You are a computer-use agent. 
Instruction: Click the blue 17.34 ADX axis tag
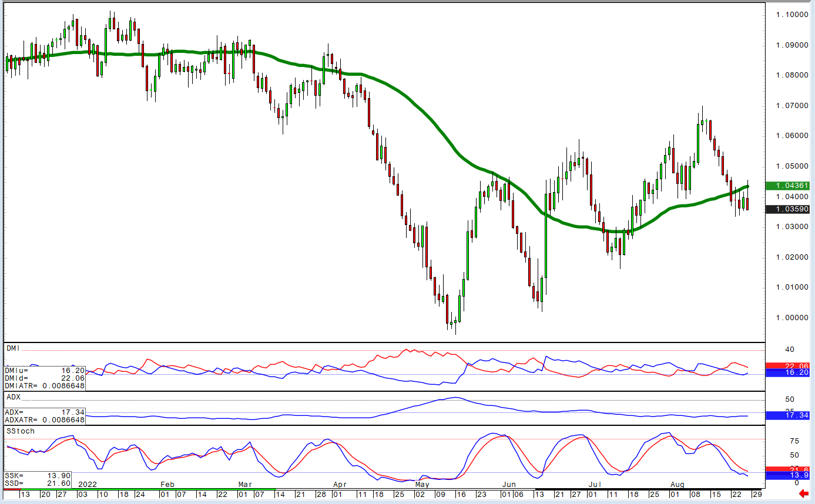point(789,415)
